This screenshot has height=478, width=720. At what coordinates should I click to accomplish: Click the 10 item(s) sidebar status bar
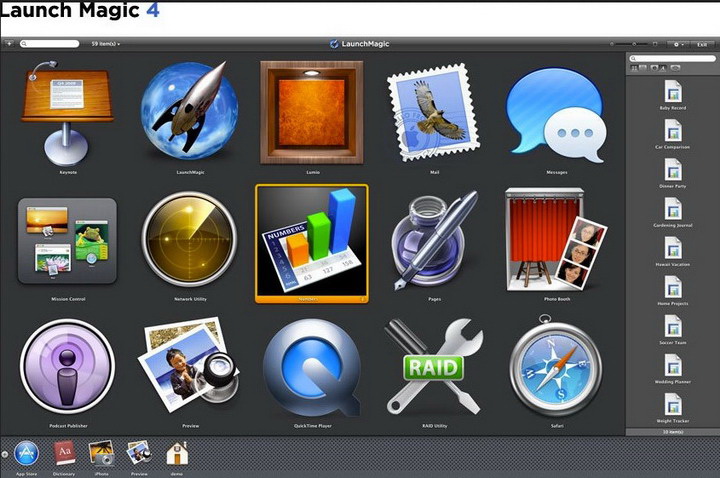click(673, 432)
